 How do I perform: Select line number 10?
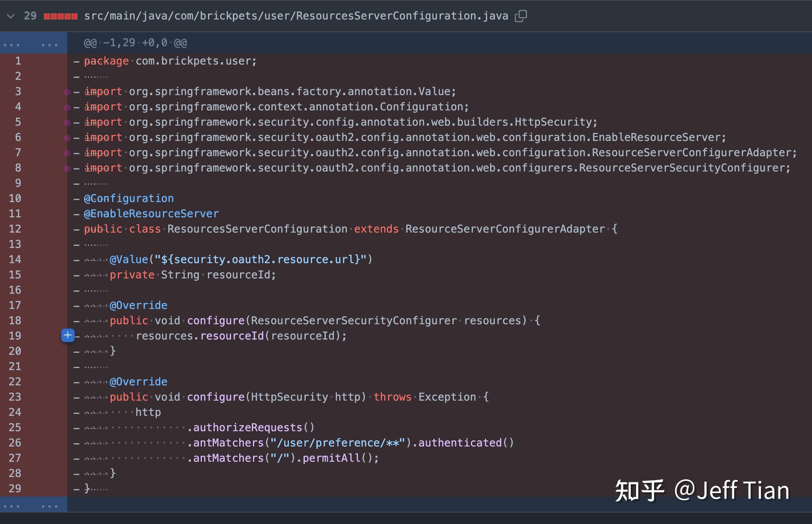coord(15,199)
